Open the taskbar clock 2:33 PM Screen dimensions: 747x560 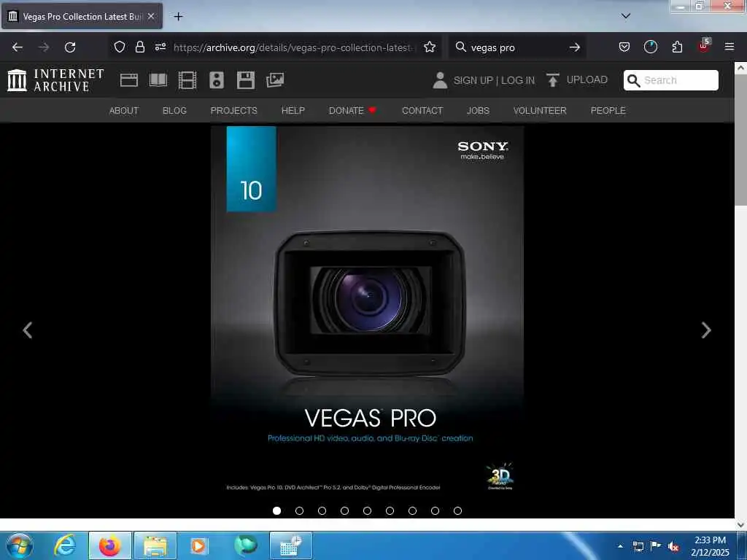(x=710, y=546)
